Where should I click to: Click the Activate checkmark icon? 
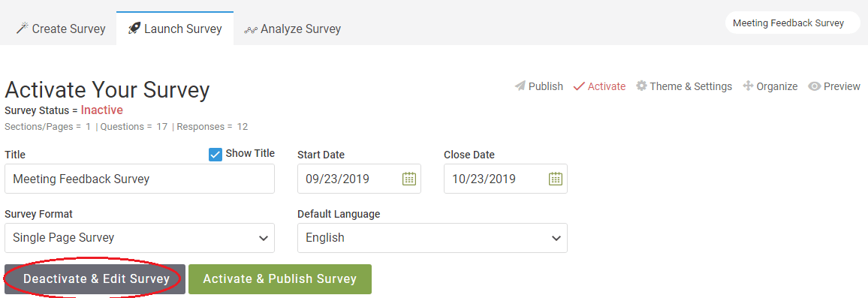(579, 86)
